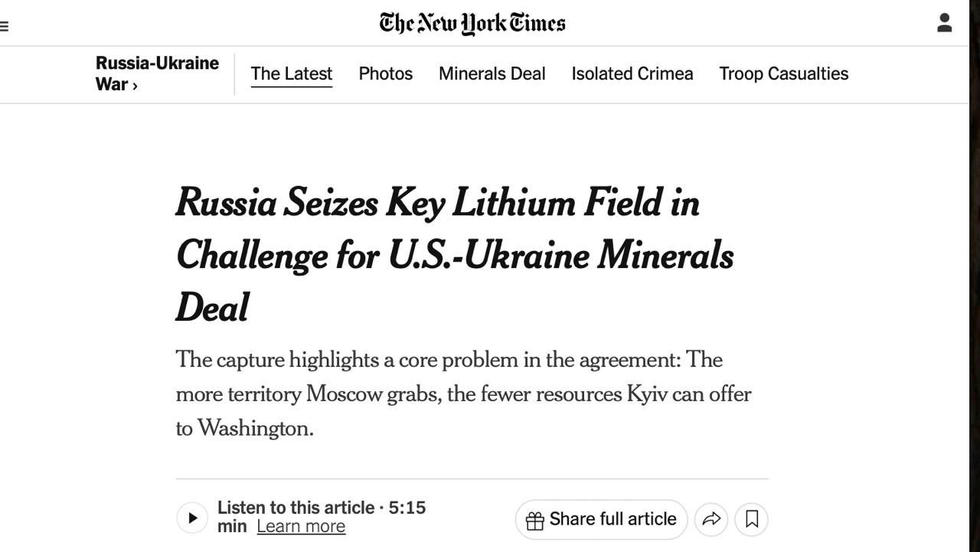Play the article audio

coord(192,518)
